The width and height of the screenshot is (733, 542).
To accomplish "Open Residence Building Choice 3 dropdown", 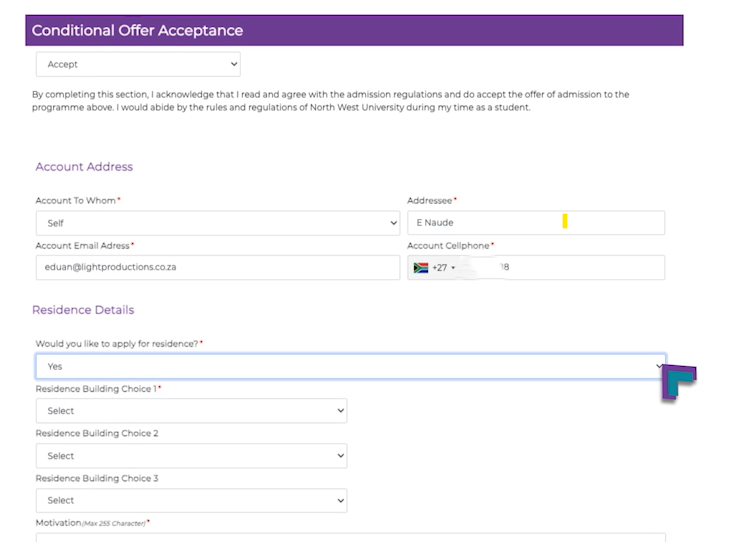I will (192, 500).
